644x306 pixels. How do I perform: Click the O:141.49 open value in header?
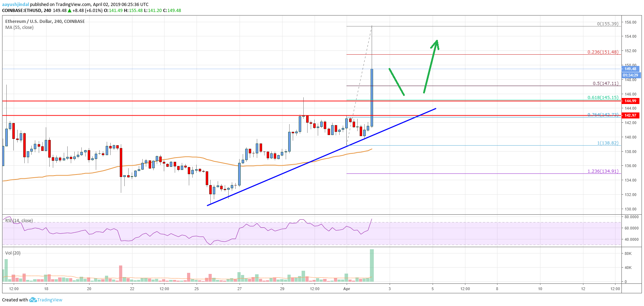tap(113, 11)
